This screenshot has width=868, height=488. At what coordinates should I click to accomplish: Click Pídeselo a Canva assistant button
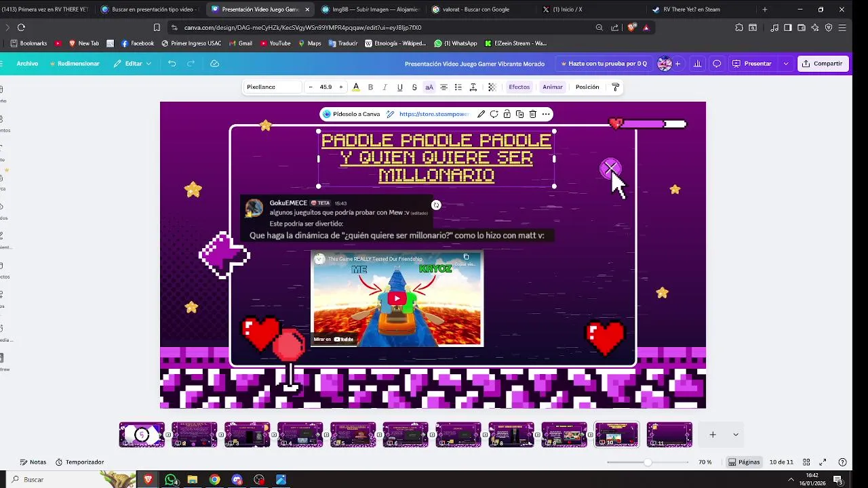351,114
